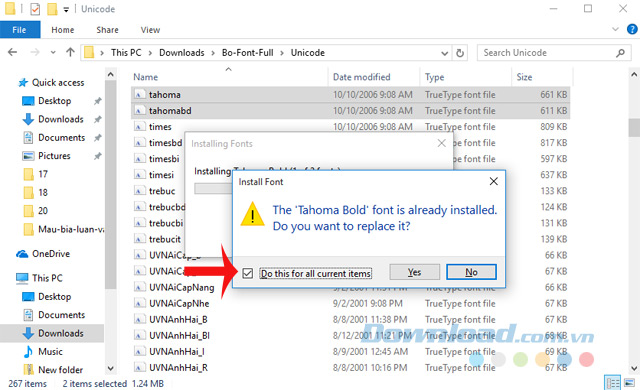Open the File menu tab
The image size is (640, 390).
click(20, 30)
